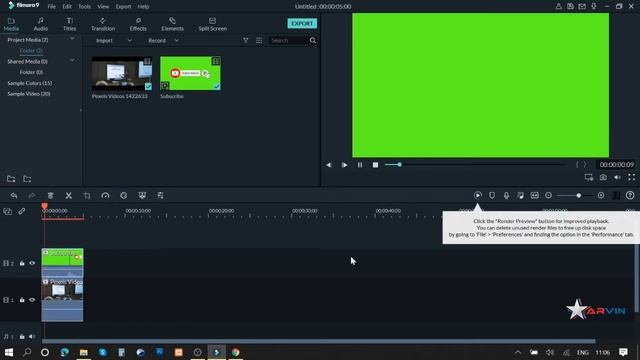Click the preview progress slider handle
This screenshot has width=640, height=360.
(399, 164)
